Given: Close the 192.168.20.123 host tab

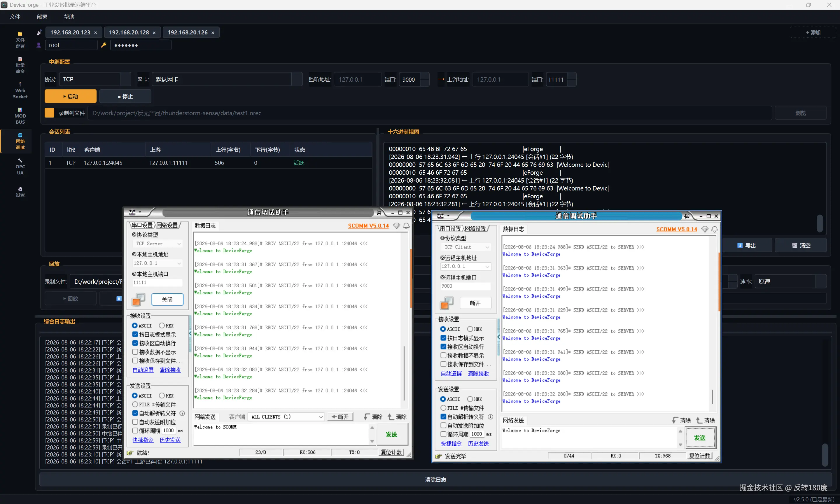Looking at the screenshot, I should [x=95, y=33].
